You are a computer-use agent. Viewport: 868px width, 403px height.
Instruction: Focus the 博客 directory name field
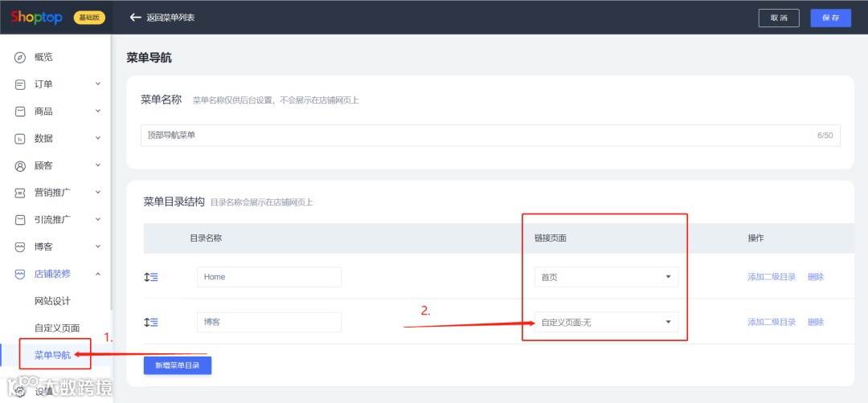[269, 322]
